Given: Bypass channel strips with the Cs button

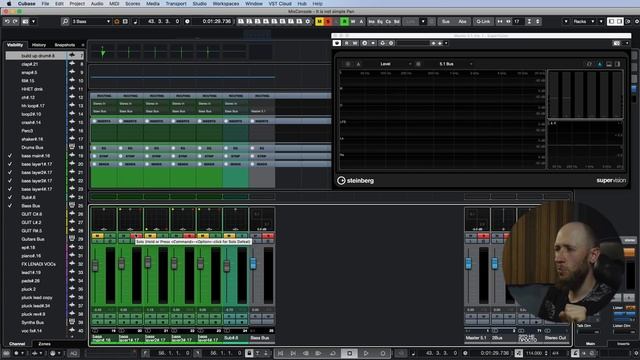Looking at the screenshot, I should [388, 21].
